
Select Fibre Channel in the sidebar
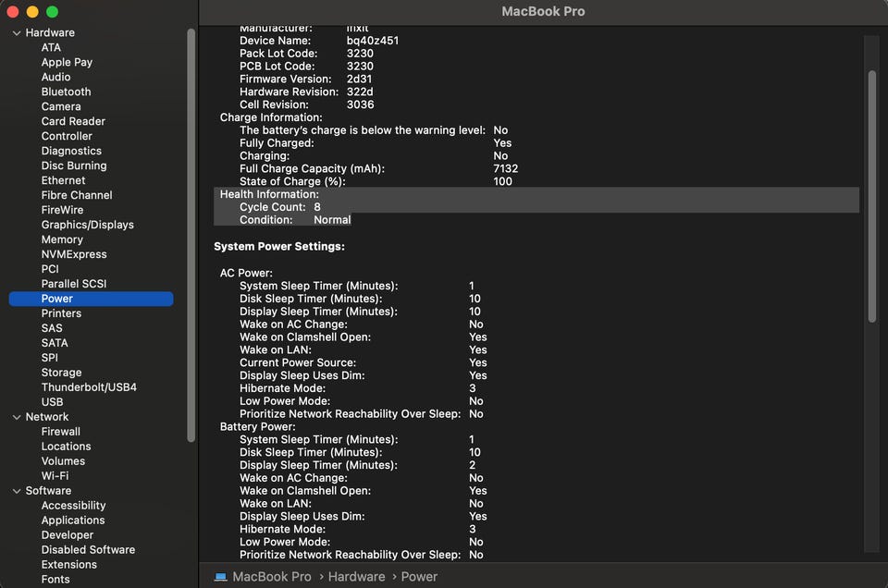pos(77,195)
